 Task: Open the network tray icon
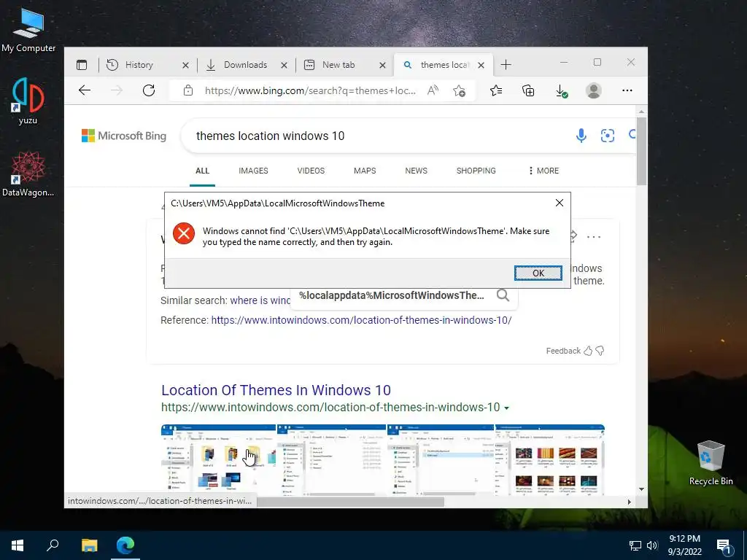coord(635,545)
